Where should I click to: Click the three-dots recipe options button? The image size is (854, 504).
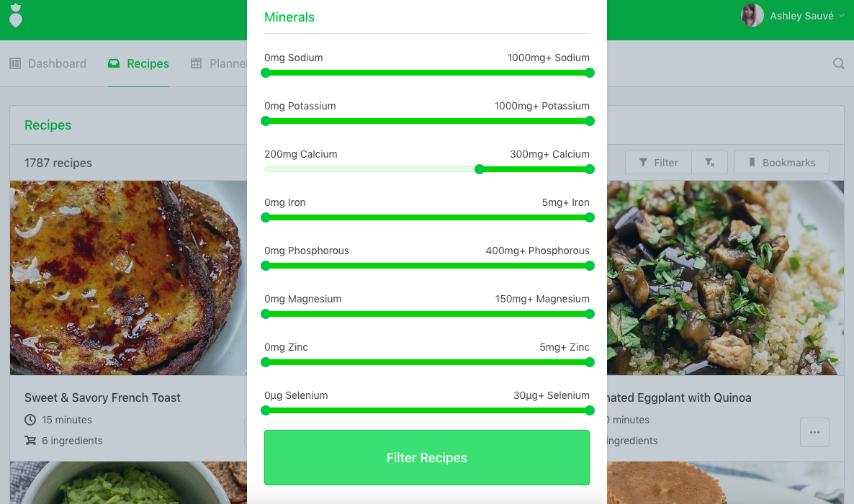click(x=815, y=433)
